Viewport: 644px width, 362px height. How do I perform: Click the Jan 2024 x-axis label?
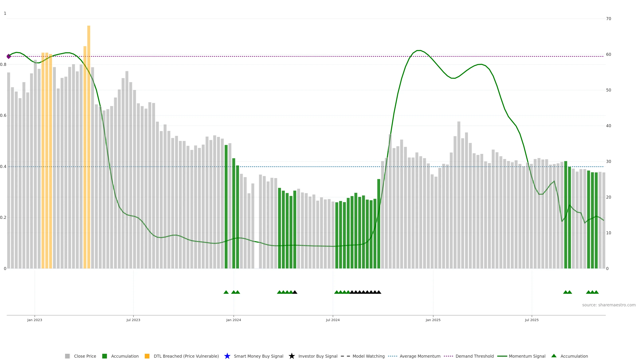tap(233, 320)
